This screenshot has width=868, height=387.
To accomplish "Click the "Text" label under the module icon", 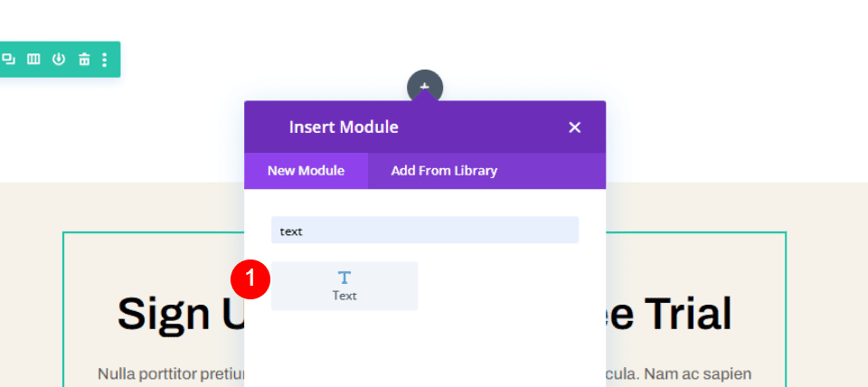I will (344, 296).
